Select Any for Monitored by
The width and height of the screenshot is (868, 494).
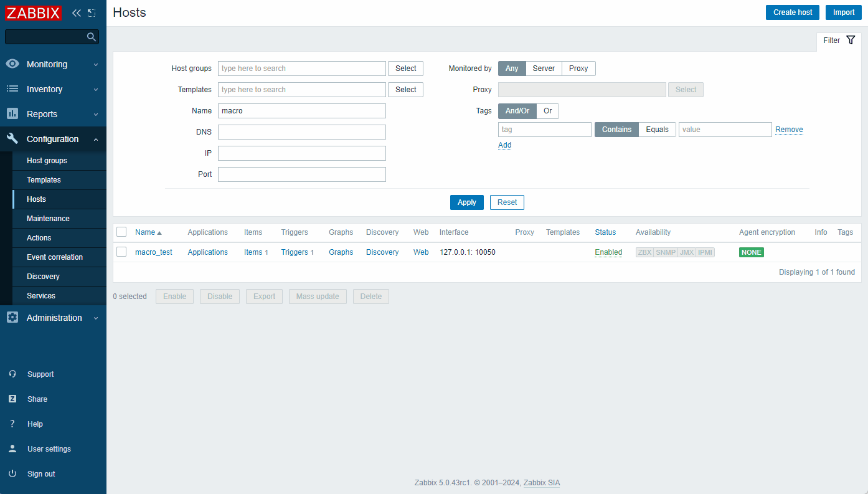click(512, 69)
